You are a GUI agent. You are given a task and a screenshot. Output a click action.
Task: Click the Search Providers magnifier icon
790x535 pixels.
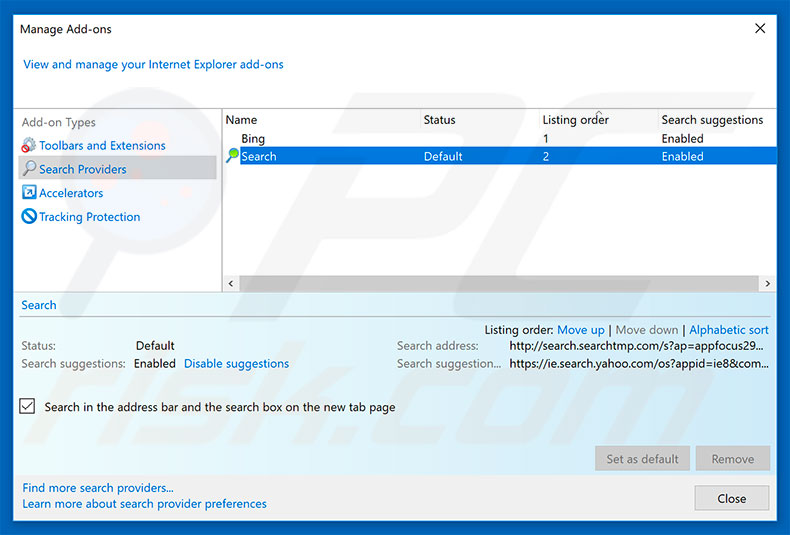(x=29, y=169)
